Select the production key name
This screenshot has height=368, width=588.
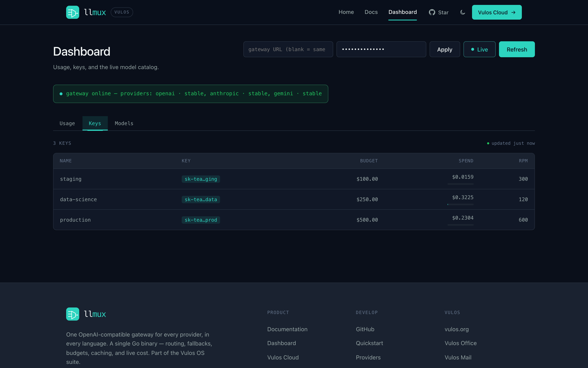click(75, 220)
